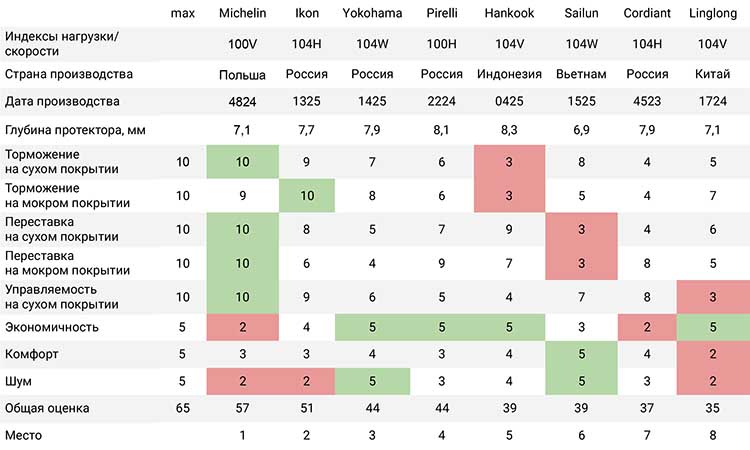The width and height of the screenshot is (750, 450).
Task: Click the Глубина протектора row label
Action: click(75, 130)
